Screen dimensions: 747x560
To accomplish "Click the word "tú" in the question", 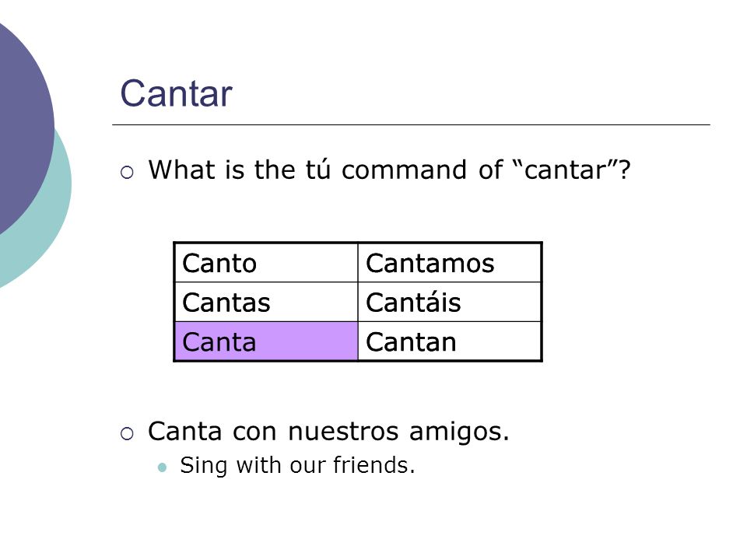I will pos(317,170).
